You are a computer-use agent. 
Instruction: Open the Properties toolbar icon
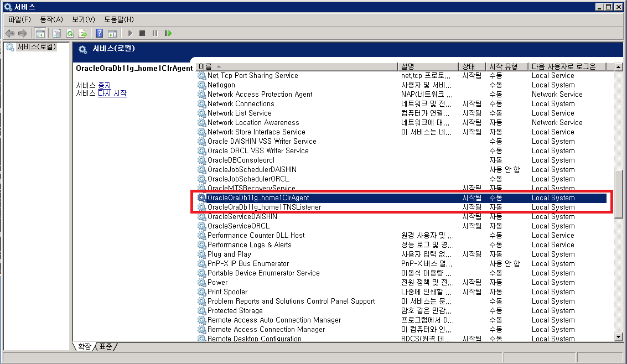click(57, 33)
